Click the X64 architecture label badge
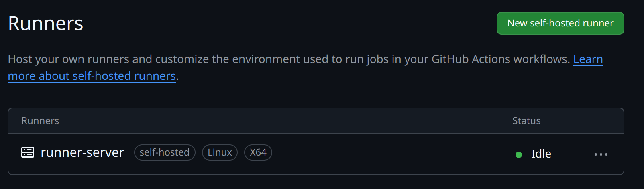The height and width of the screenshot is (189, 644). click(258, 152)
